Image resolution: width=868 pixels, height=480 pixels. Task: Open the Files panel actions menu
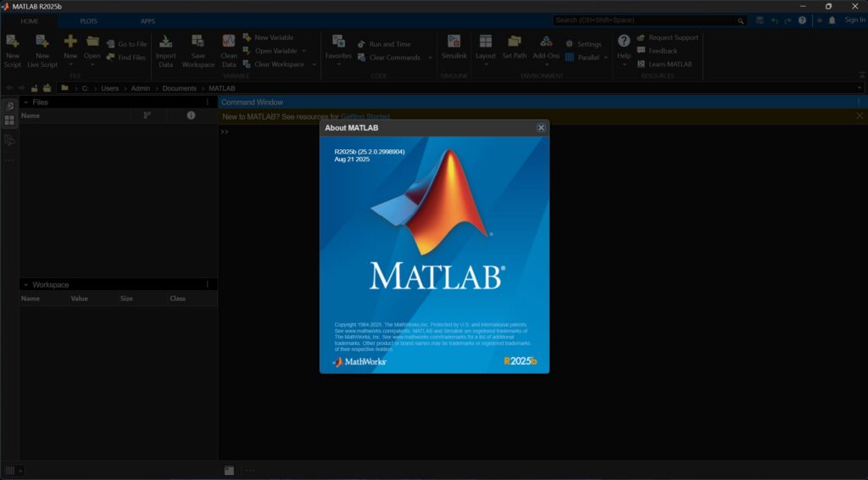click(208, 103)
